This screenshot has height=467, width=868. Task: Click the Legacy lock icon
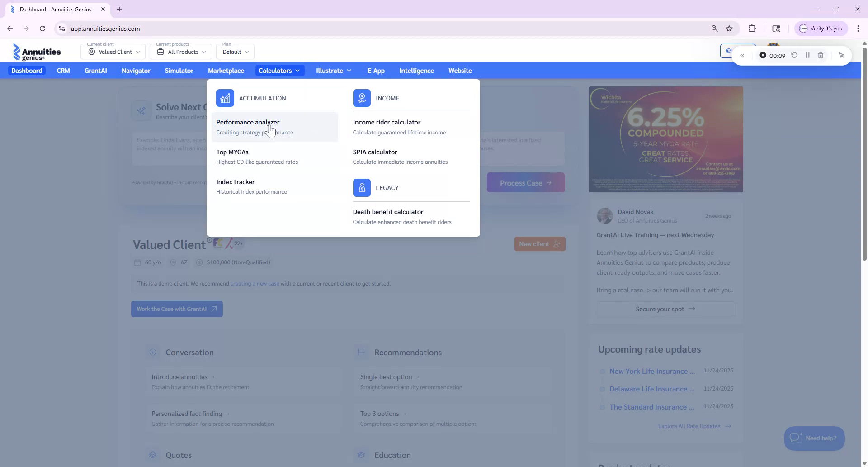362,187
